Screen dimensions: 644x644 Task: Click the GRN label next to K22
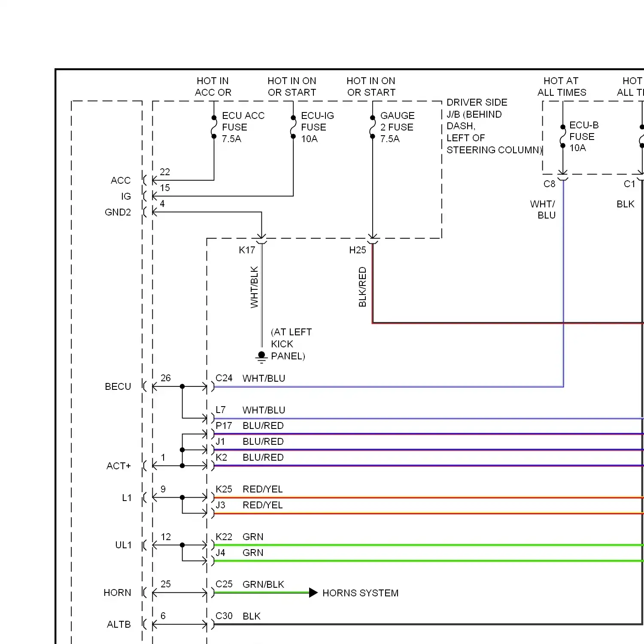(x=253, y=537)
